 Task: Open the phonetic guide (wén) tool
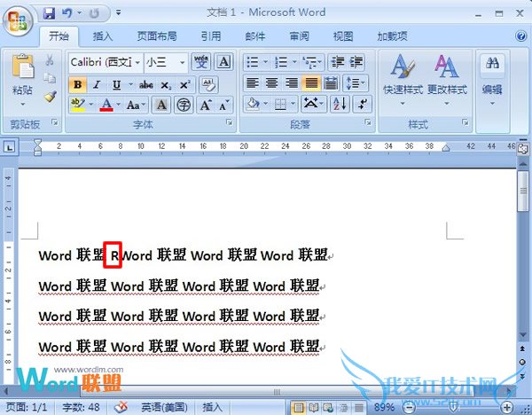click(201, 62)
